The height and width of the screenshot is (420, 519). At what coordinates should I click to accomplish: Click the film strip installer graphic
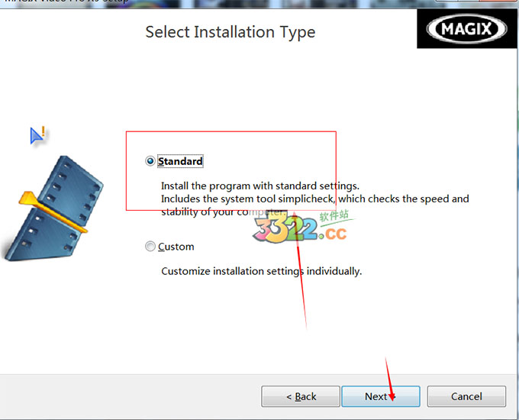tap(53, 208)
